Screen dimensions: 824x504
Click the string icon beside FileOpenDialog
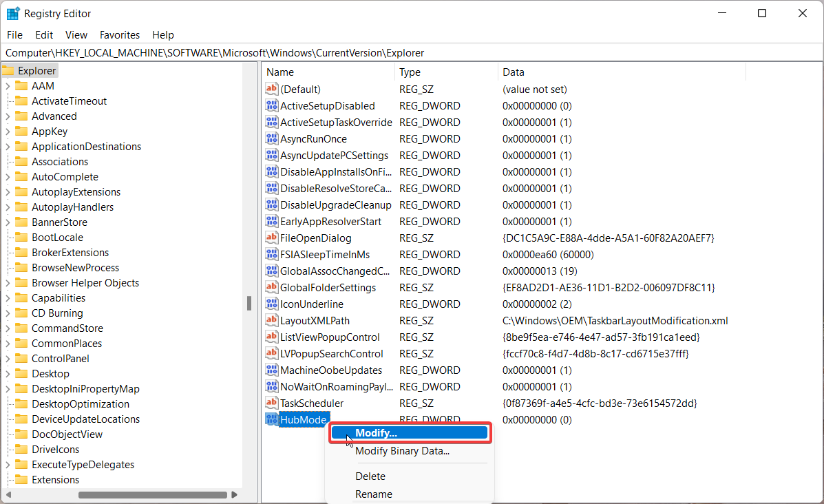pyautogui.click(x=272, y=238)
